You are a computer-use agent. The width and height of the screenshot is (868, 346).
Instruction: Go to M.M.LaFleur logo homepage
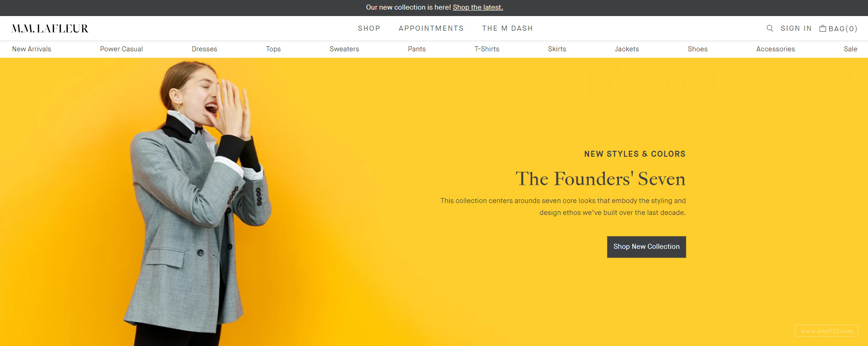[x=50, y=28]
